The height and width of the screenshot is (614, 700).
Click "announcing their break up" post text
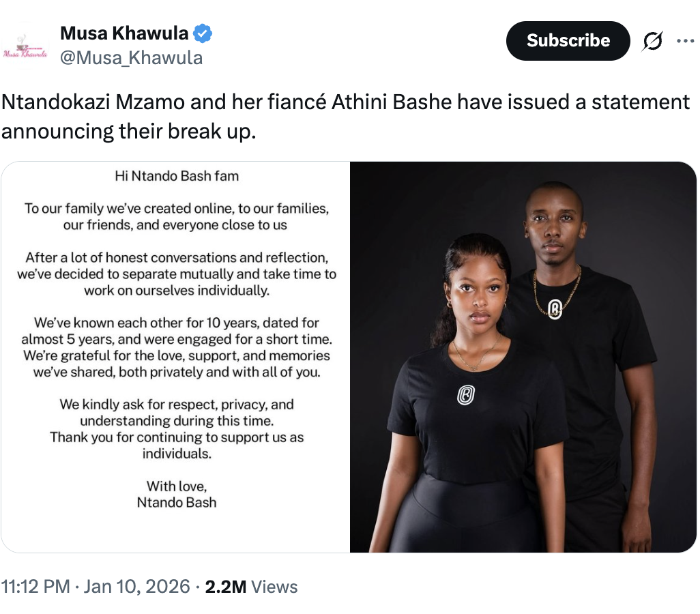tap(128, 131)
